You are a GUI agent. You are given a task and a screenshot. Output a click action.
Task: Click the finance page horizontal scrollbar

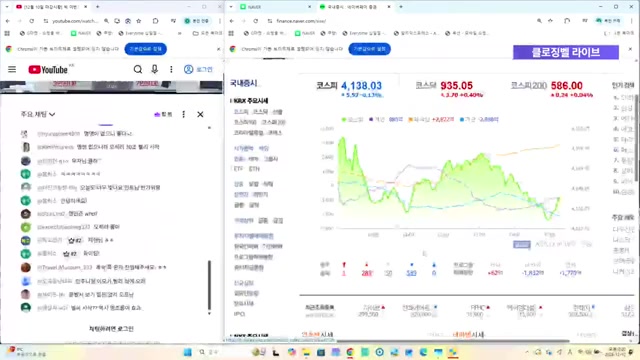click(453, 341)
